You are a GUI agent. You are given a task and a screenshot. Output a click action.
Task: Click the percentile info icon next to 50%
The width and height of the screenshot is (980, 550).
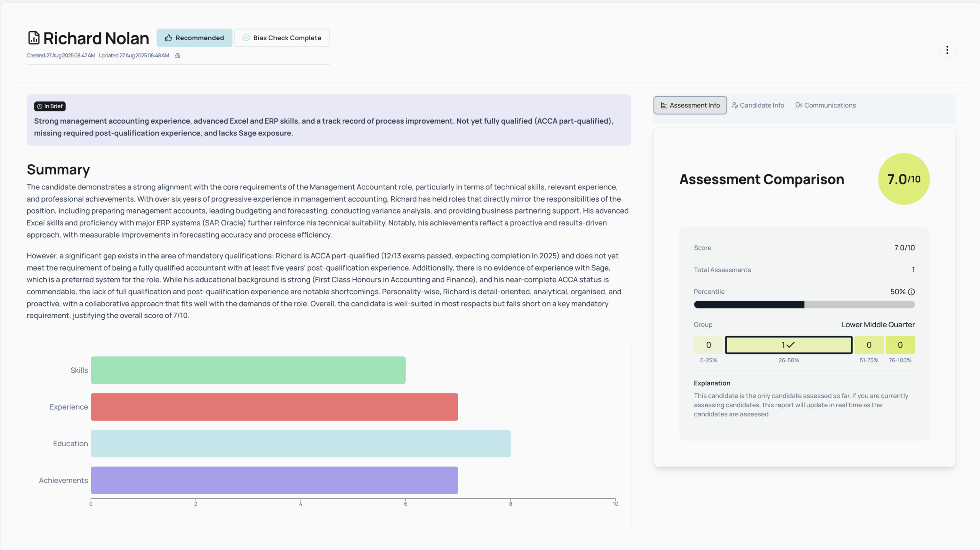[x=911, y=292]
